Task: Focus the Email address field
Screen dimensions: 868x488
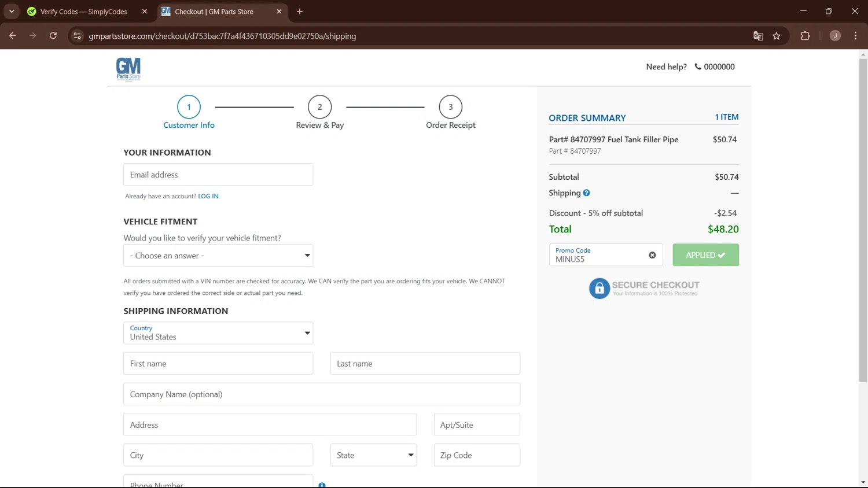Action: click(218, 175)
